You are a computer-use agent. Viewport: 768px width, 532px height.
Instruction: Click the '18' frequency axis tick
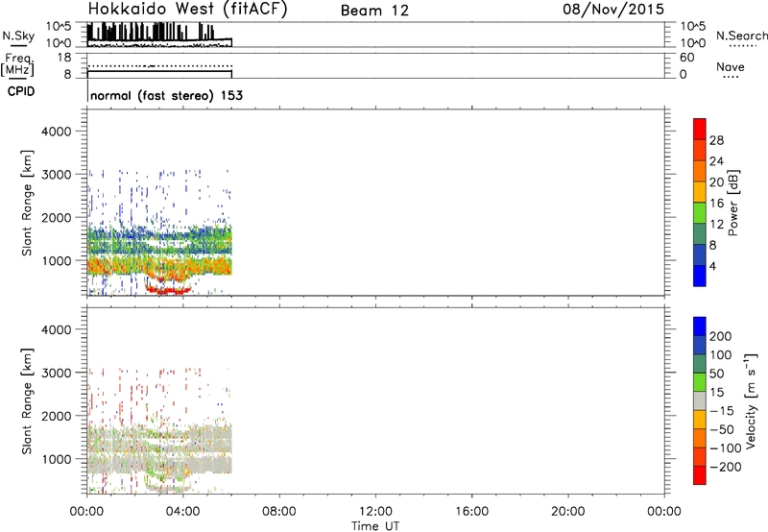64,58
